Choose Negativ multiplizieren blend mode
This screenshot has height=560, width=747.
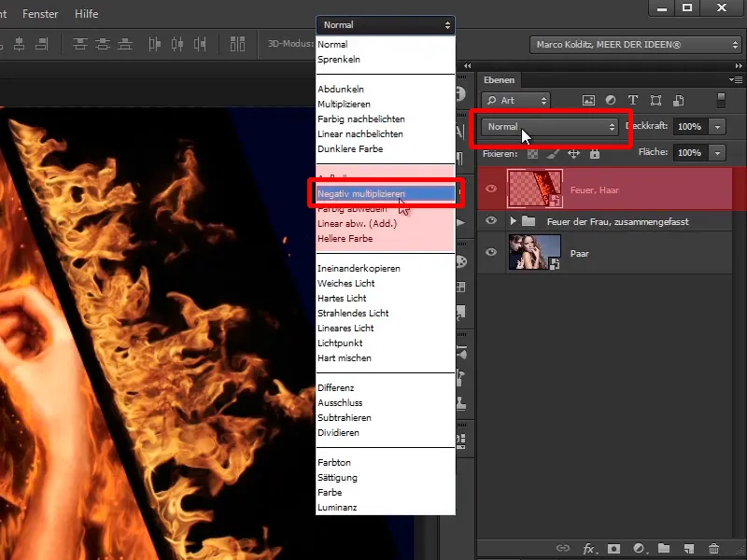click(386, 194)
